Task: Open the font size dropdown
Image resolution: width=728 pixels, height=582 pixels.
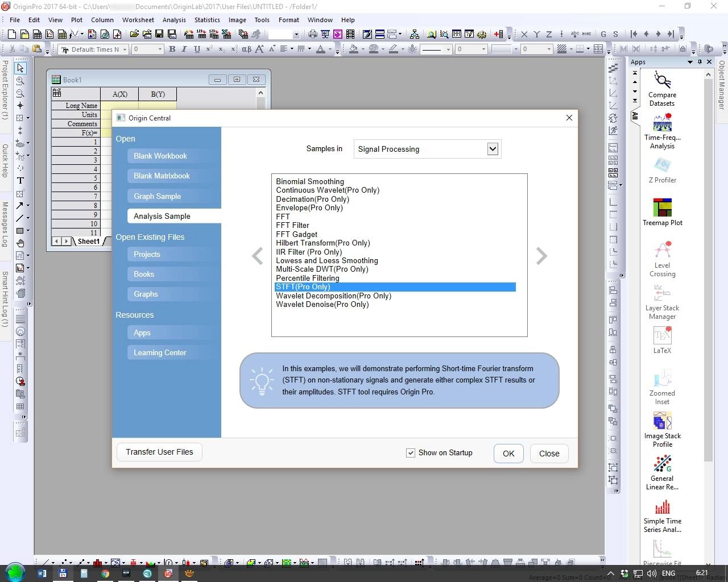Action: pos(160,49)
